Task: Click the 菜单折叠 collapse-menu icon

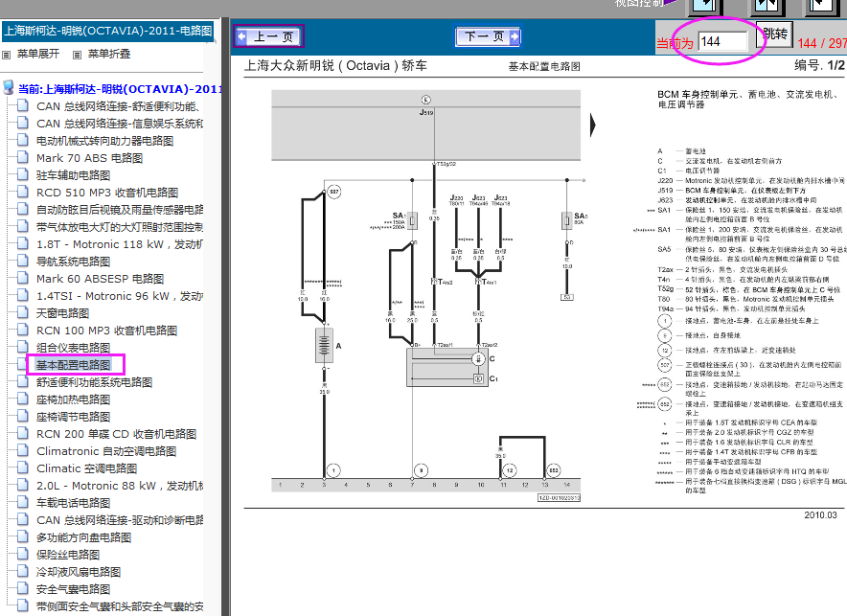Action: pyautogui.click(x=78, y=55)
